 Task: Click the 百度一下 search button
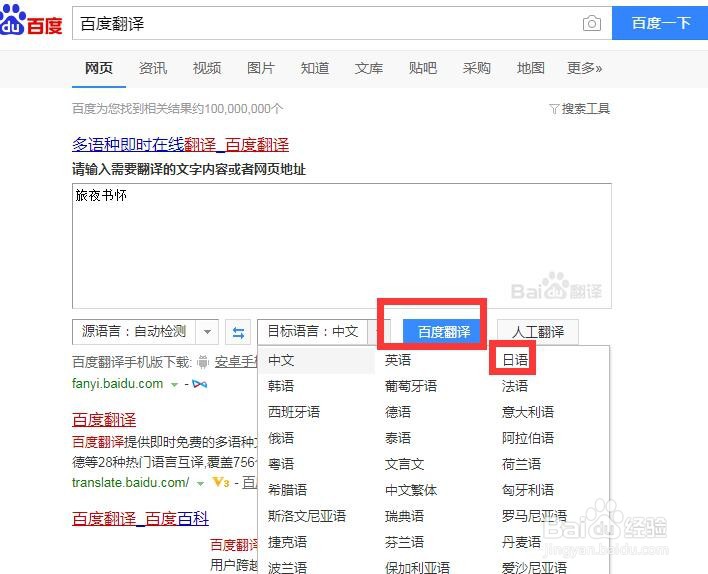pyautogui.click(x=660, y=23)
